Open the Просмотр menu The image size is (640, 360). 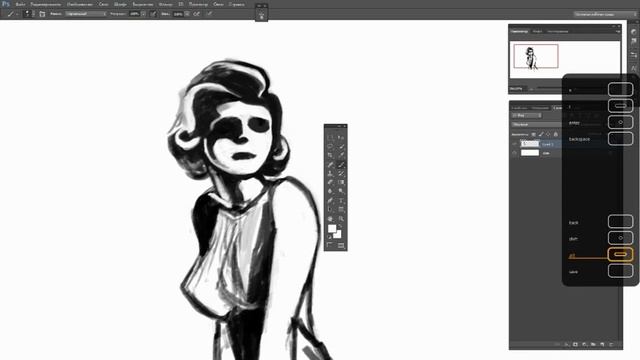[198, 4]
